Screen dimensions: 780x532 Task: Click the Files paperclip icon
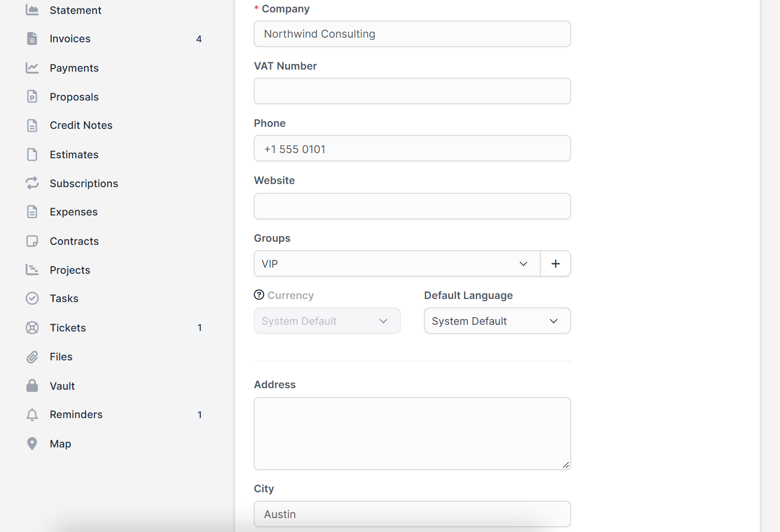(x=32, y=357)
